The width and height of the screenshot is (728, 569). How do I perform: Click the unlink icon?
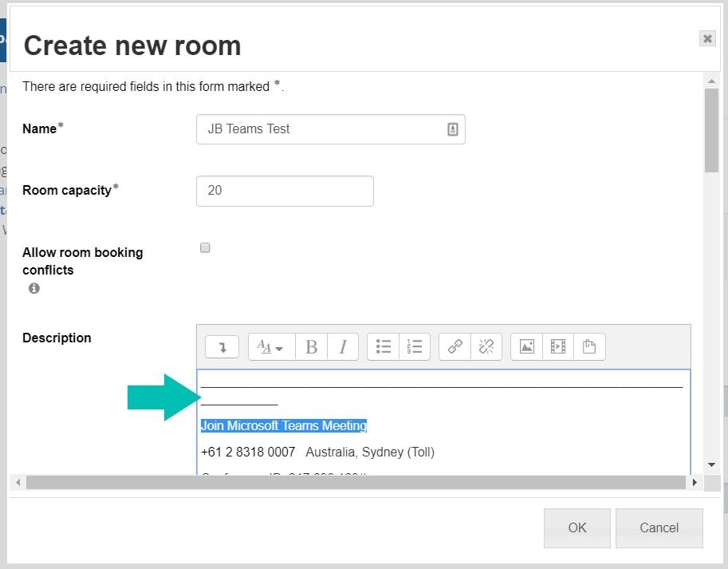click(x=486, y=346)
